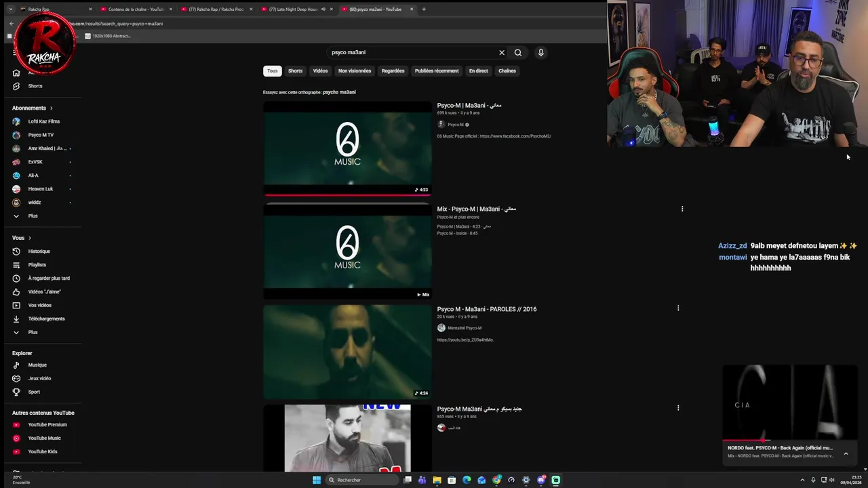This screenshot has height=488, width=868.
Task: Select the En direct filter chip
Action: (478, 71)
